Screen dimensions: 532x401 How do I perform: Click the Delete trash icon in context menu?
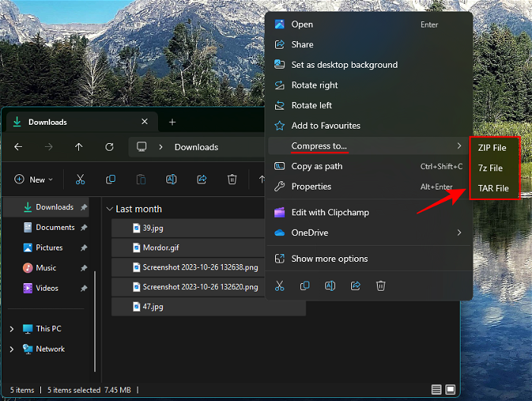381,285
